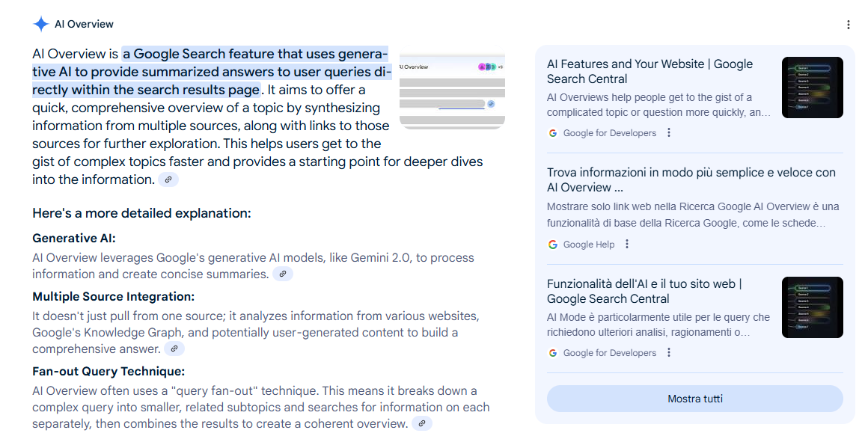Click the "Google Help" source name
The image size is (868, 439).
(588, 244)
